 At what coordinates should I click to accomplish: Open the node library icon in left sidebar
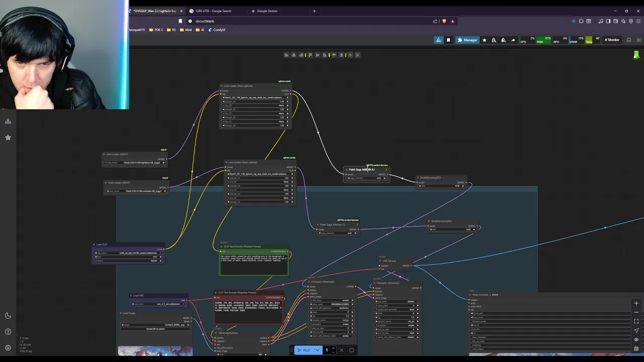(8, 121)
